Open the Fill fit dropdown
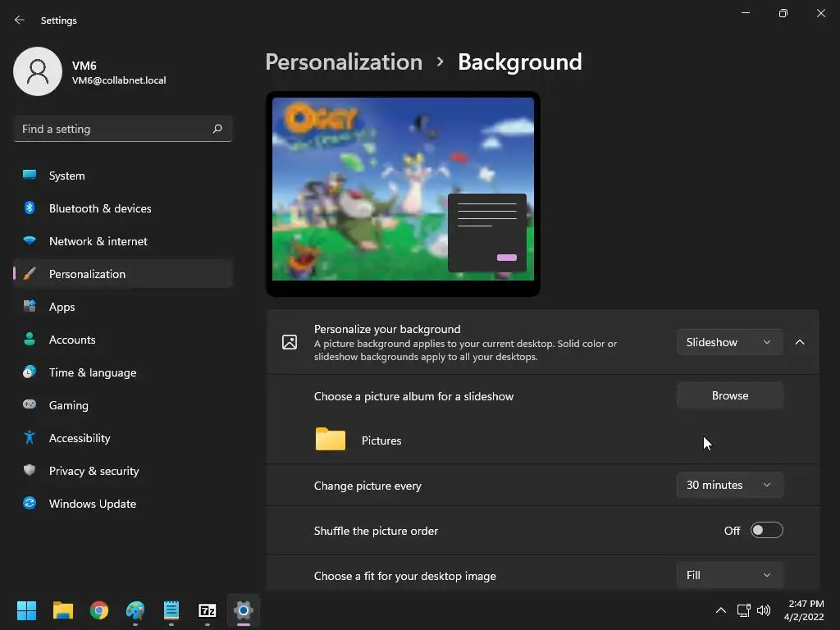The height and width of the screenshot is (630, 840). [729, 575]
